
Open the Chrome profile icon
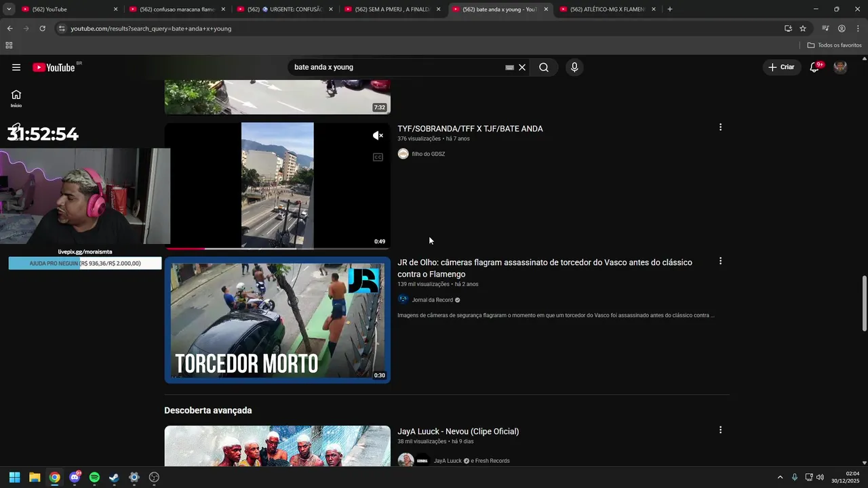[x=842, y=28]
